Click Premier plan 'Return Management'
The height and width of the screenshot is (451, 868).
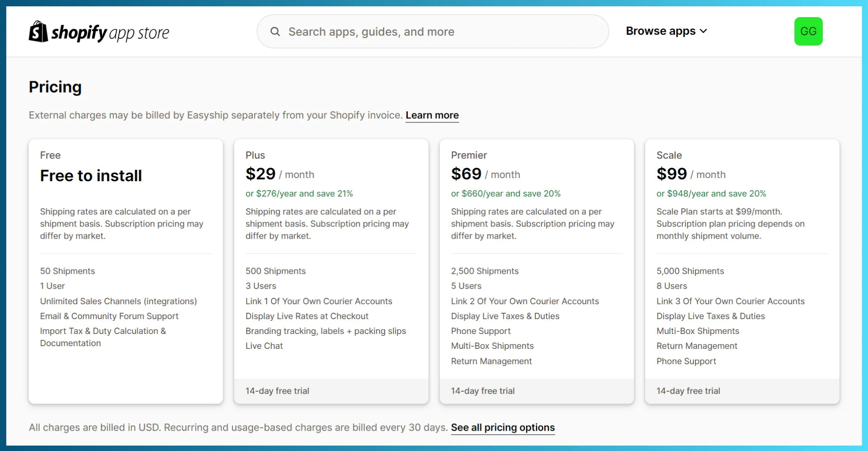coord(491,361)
